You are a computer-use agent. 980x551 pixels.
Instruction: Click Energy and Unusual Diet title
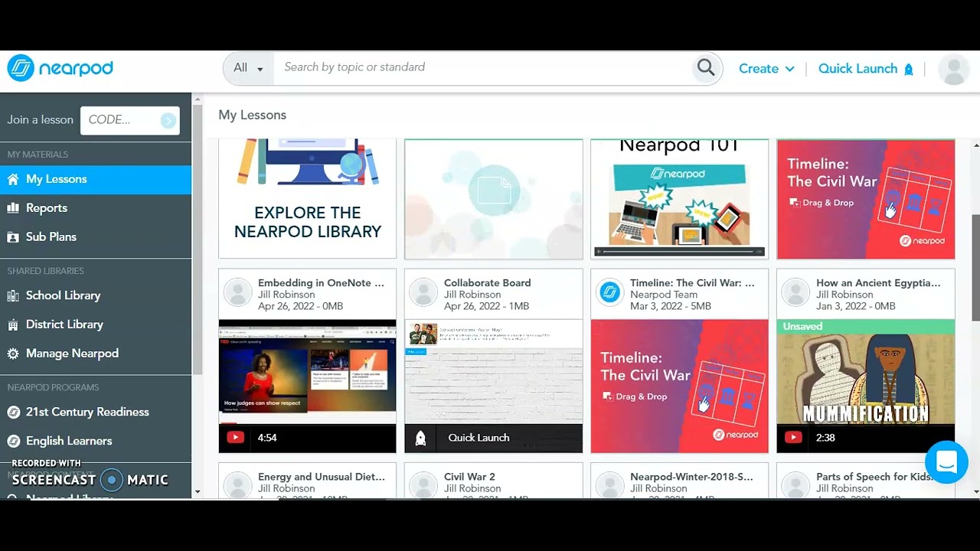pyautogui.click(x=322, y=477)
